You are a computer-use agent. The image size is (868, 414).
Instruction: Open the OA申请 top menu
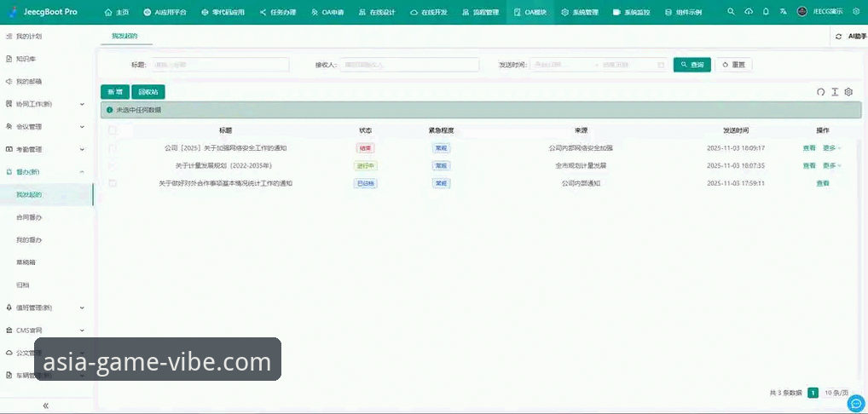[x=327, y=12]
